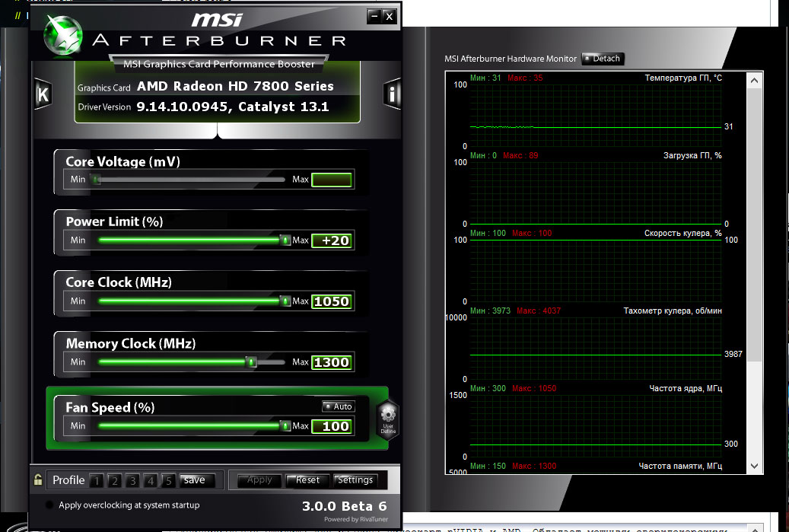Click the 'Powered by RivaTuner' text
The height and width of the screenshot is (532, 789).
tap(356, 519)
